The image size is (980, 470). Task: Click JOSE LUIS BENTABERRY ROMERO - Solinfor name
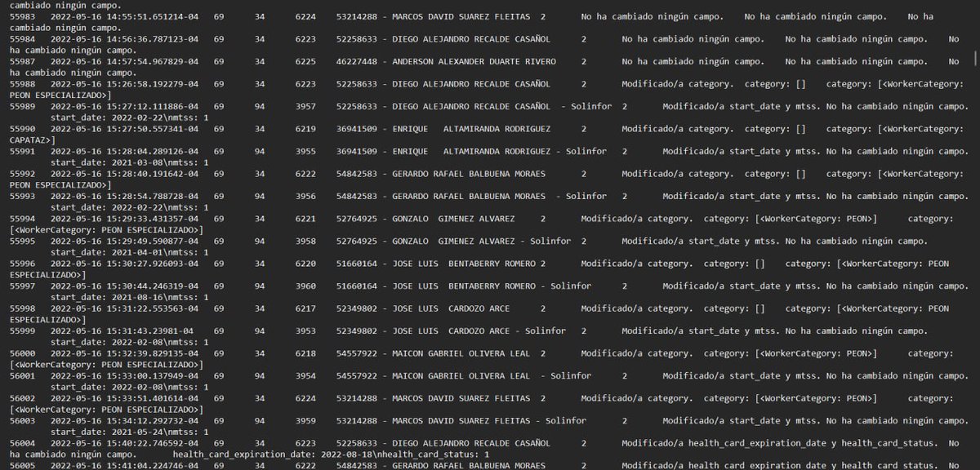(x=492, y=286)
